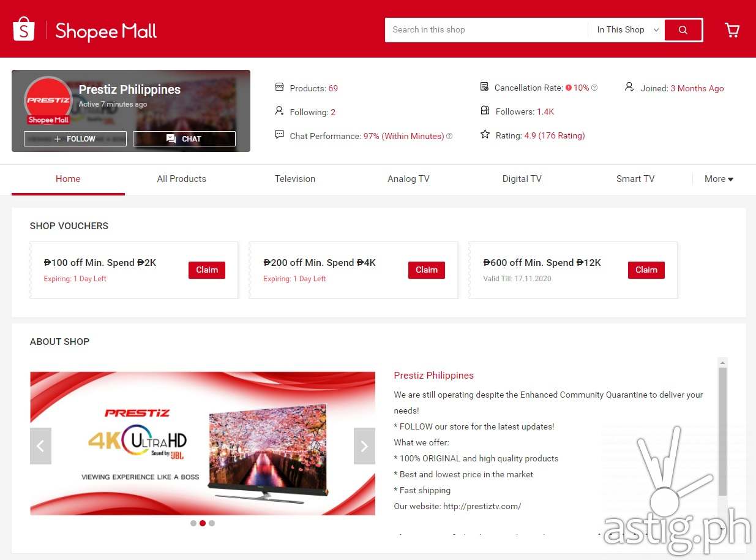Viewport: 756px width, 560px height.
Task: Click the Chat Performance help icon
Action: click(x=449, y=137)
